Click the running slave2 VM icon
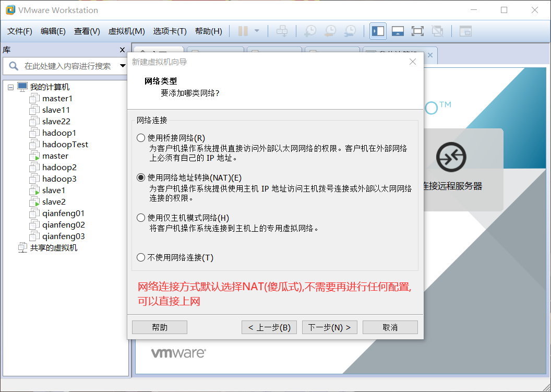The width and height of the screenshot is (551, 392). (34, 202)
